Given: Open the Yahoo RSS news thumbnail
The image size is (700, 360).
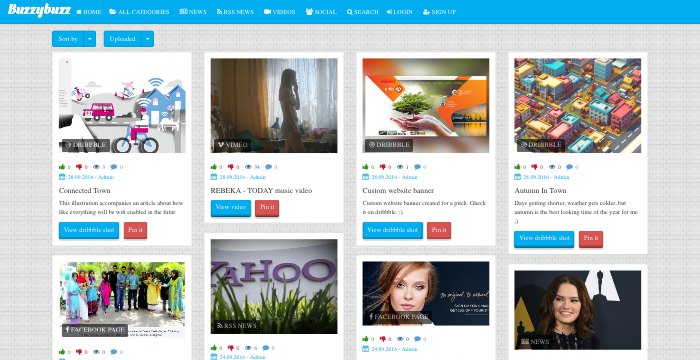Looking at the screenshot, I should tap(274, 286).
